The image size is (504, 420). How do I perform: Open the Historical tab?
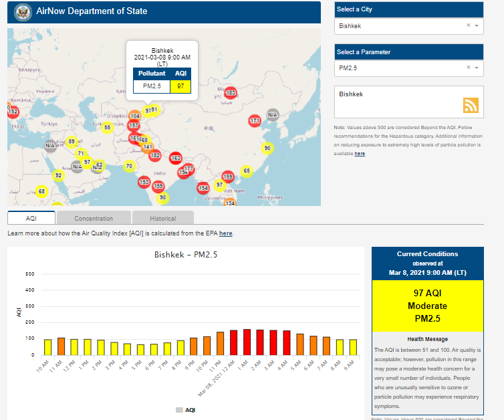(163, 218)
